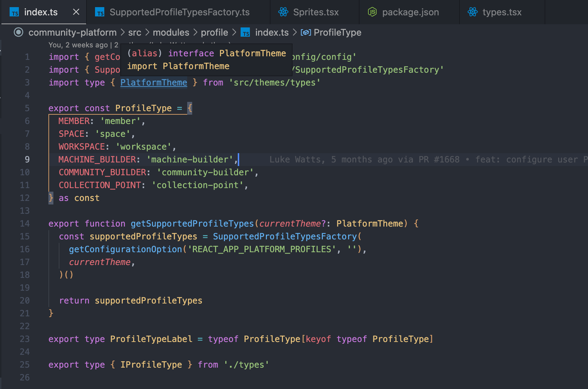Click the community-platform breadcrumb root icon
The height and width of the screenshot is (389, 588).
19,32
